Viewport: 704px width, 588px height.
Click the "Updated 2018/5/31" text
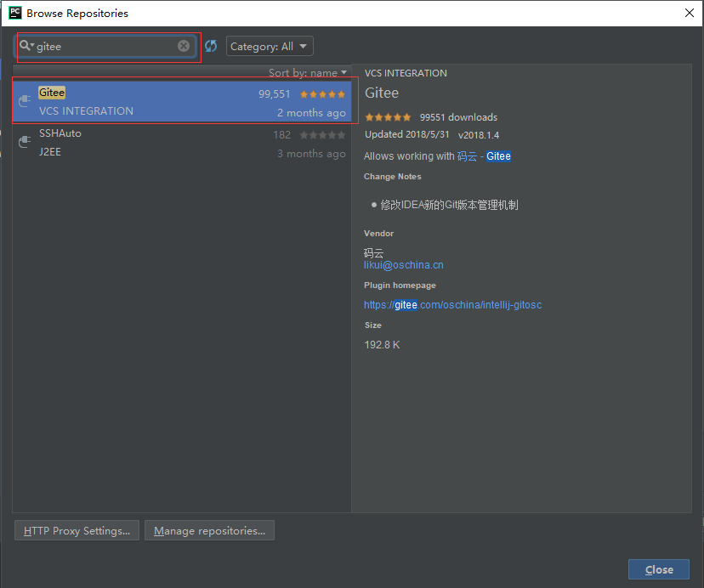pos(406,134)
